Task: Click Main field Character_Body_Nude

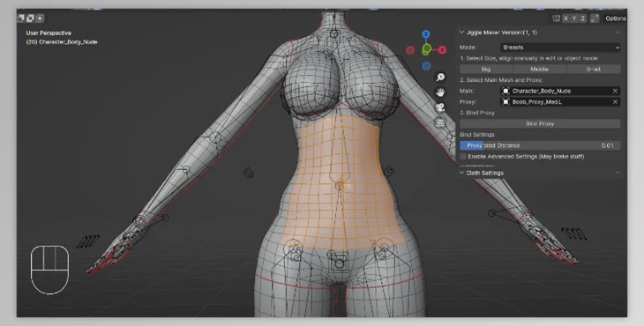Action: 560,91
